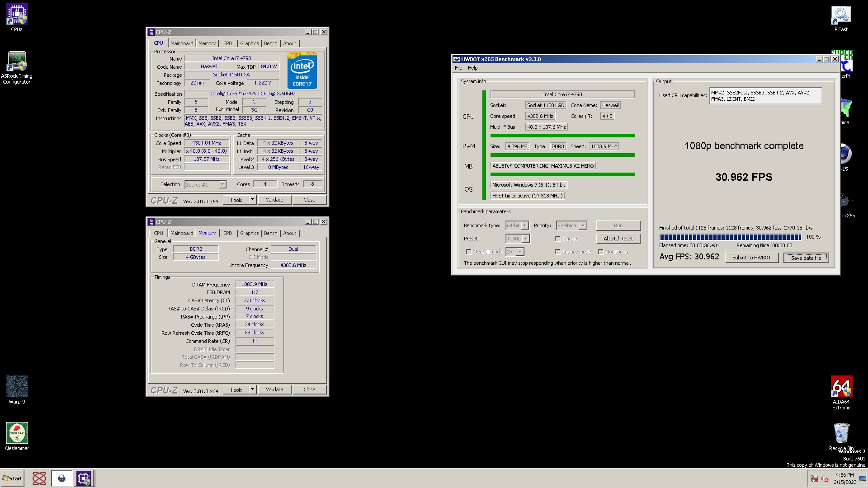Switch to Bench tab in upper CPU-Z
This screenshot has width=868, height=488.
tap(271, 43)
